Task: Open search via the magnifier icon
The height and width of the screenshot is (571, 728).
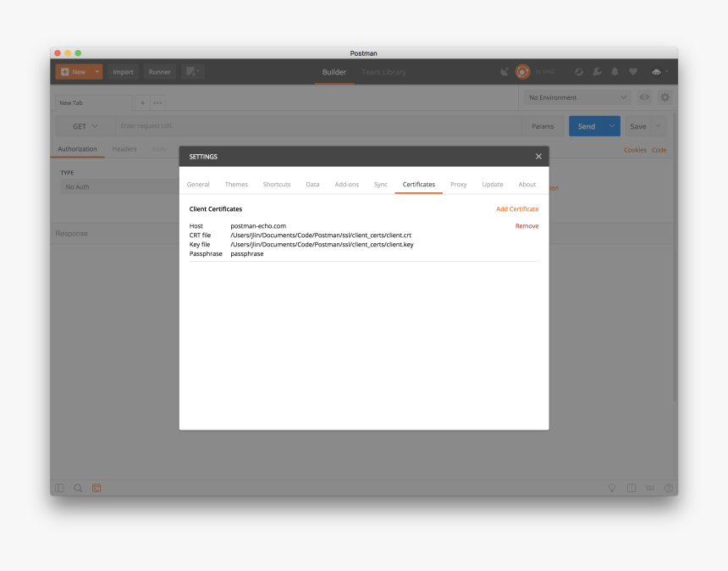Action: (78, 488)
